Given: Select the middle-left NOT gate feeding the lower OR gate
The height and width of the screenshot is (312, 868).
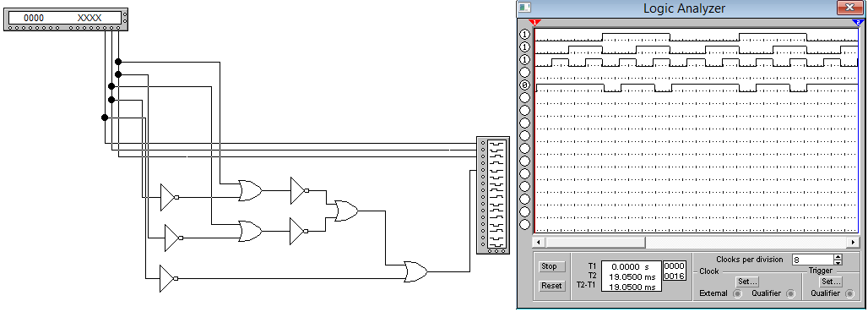Looking at the screenshot, I should (173, 238).
